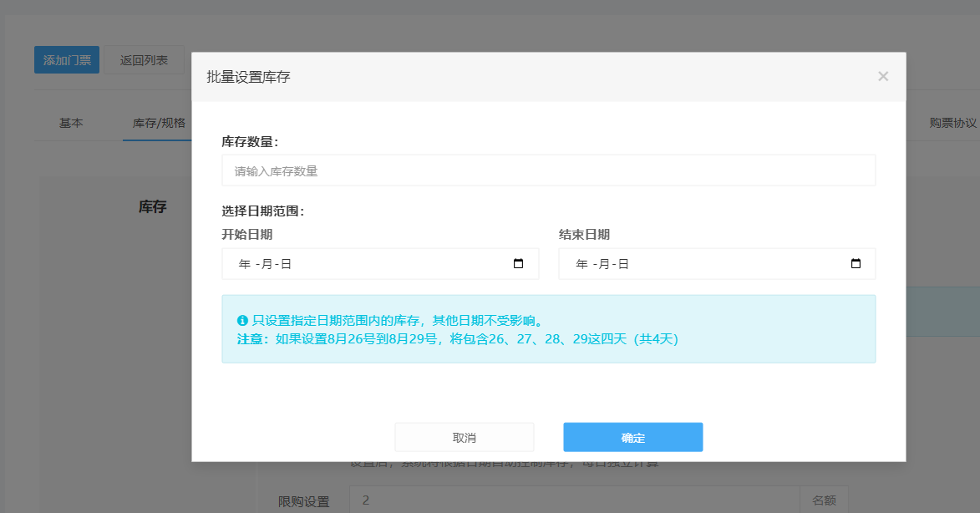The width and height of the screenshot is (980, 513).
Task: Click the 返回列表 button
Action: [x=144, y=60]
